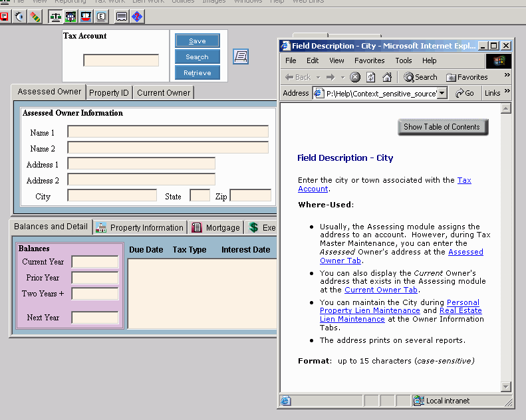
Task: Open the IE File menu
Action: [x=291, y=60]
